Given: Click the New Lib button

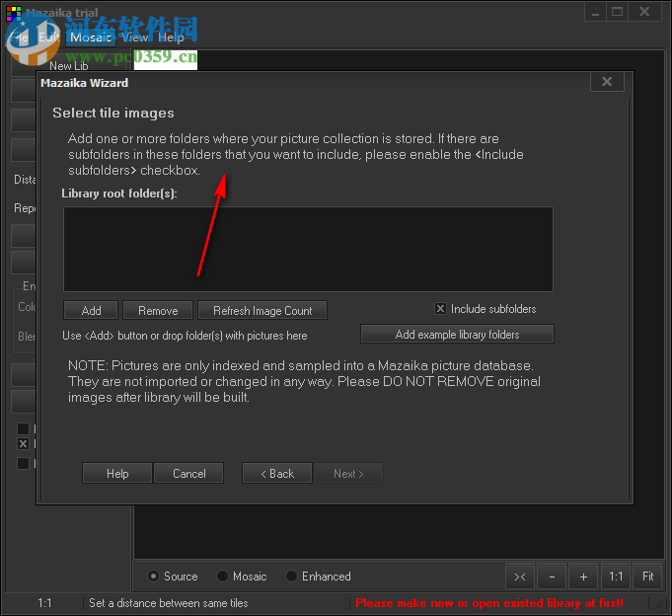Looking at the screenshot, I should coord(68,63).
